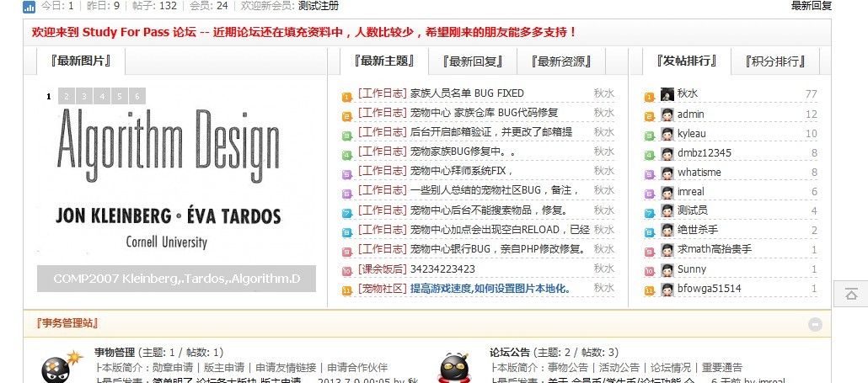Click the 重要通告 text in 论坛公告 description
The height and width of the screenshot is (383, 868).
coord(722,368)
